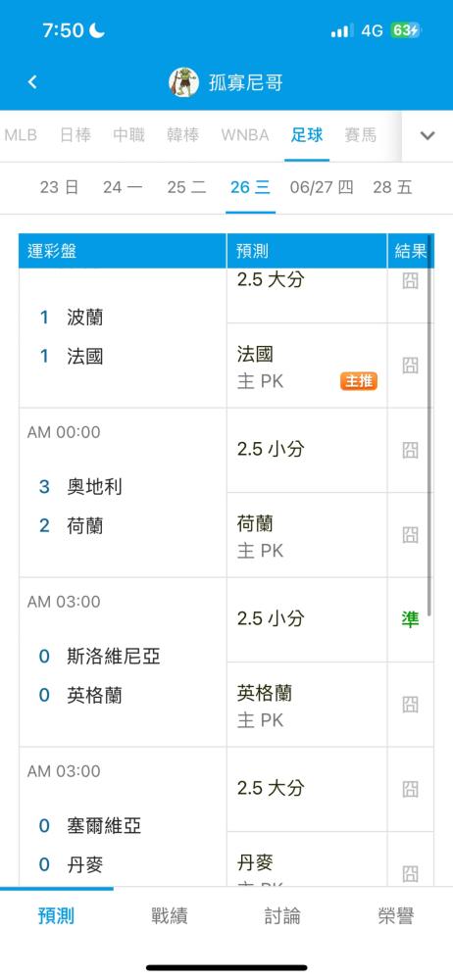Choose date 23 日
The height and width of the screenshot is (980, 453).
pos(59,187)
